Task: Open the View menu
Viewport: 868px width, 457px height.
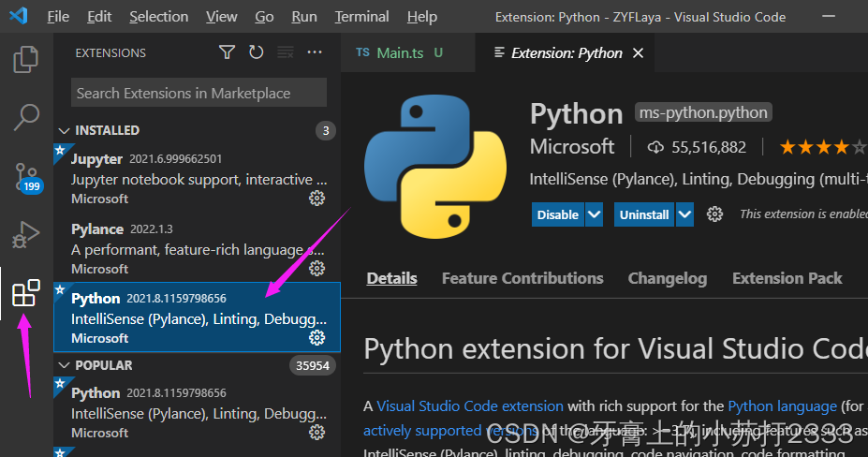Action: click(221, 17)
